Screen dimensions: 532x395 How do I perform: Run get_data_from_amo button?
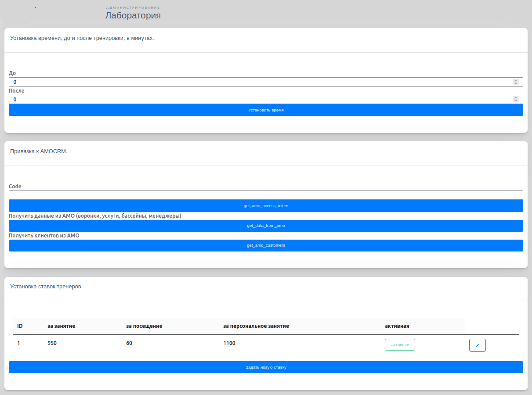[266, 226]
